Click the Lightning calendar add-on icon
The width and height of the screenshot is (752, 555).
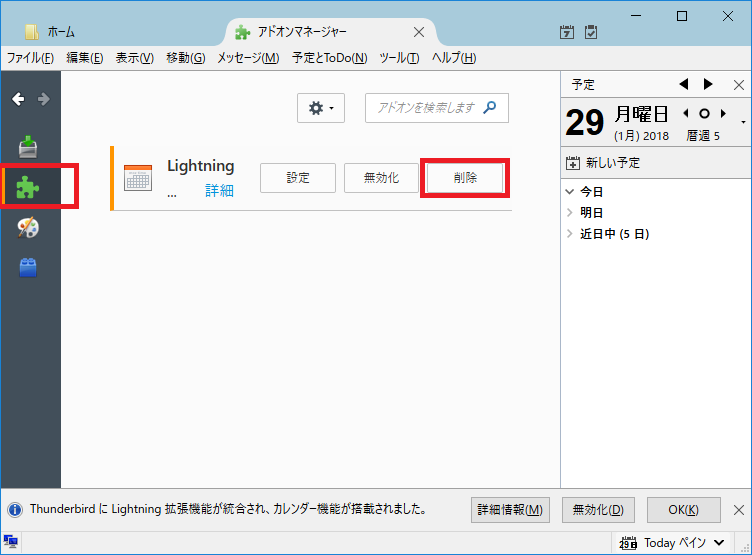138,178
